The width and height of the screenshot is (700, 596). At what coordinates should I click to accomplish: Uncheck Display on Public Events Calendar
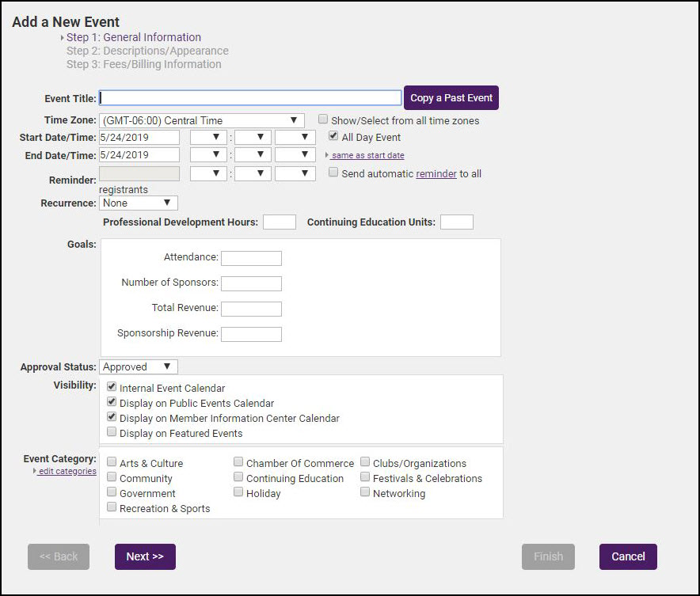tap(112, 403)
